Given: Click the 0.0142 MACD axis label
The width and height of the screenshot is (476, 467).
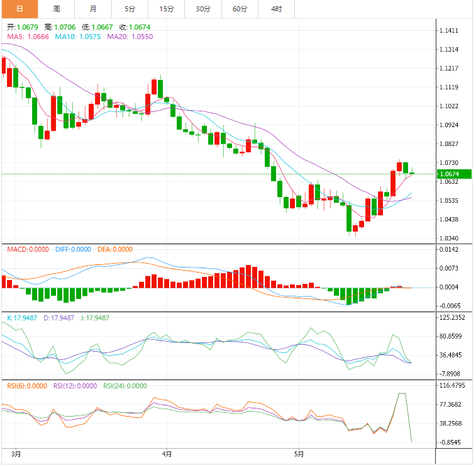Looking at the screenshot, I should click(449, 250).
